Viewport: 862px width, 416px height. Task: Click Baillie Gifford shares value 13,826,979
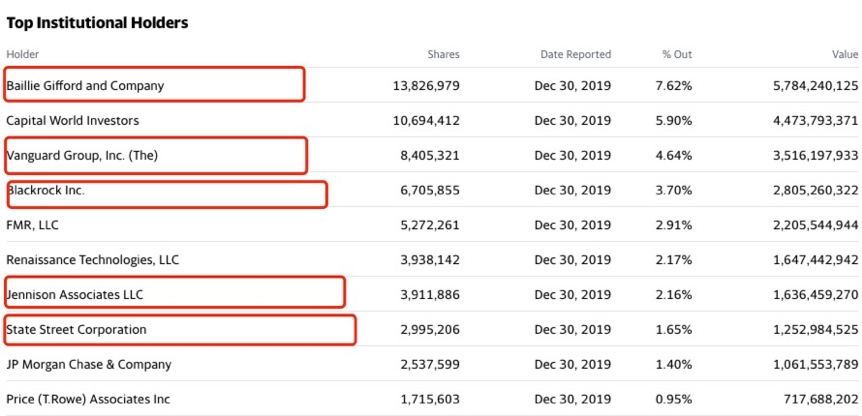(426, 86)
